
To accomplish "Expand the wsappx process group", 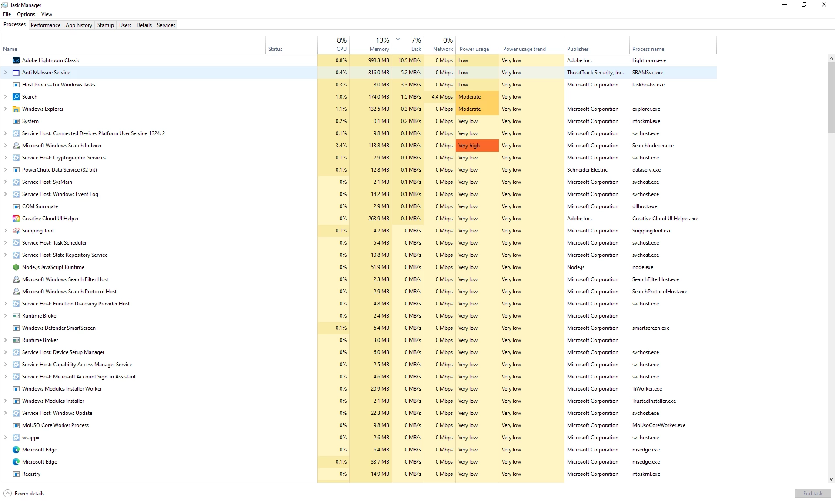I will tap(5, 438).
